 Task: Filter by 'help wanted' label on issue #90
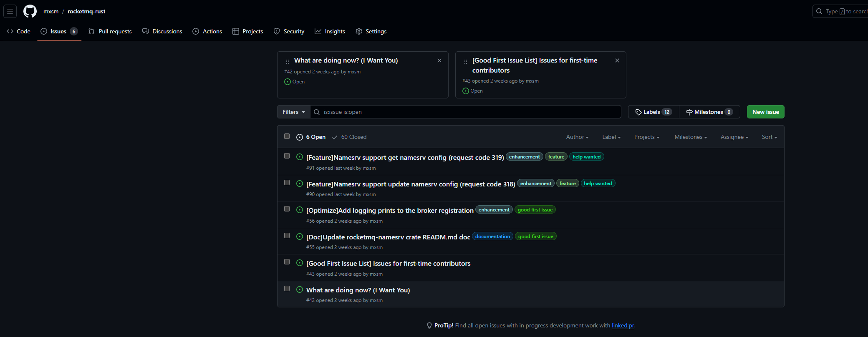pyautogui.click(x=598, y=184)
